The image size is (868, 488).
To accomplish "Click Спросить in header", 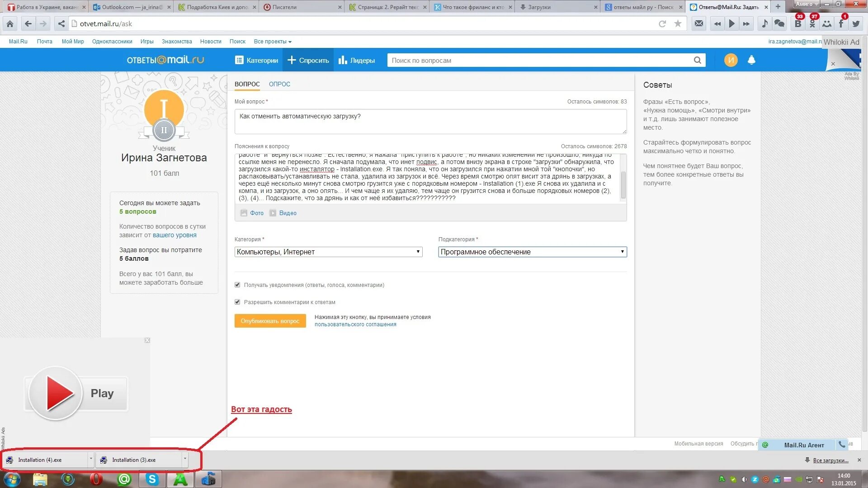I will [308, 60].
